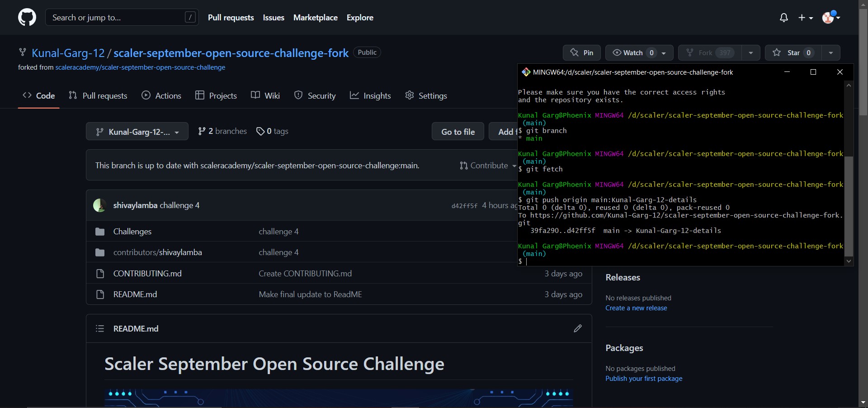Click the Security shield icon
Screen dimensions: 868x408
[x=298, y=95]
